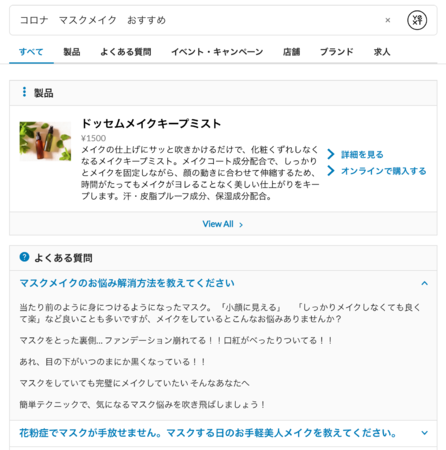Image resolution: width=446 pixels, height=450 pixels.
Task: Toggle the マスクメイクのお悩み解消方法を教えてください question title
Action: click(127, 283)
